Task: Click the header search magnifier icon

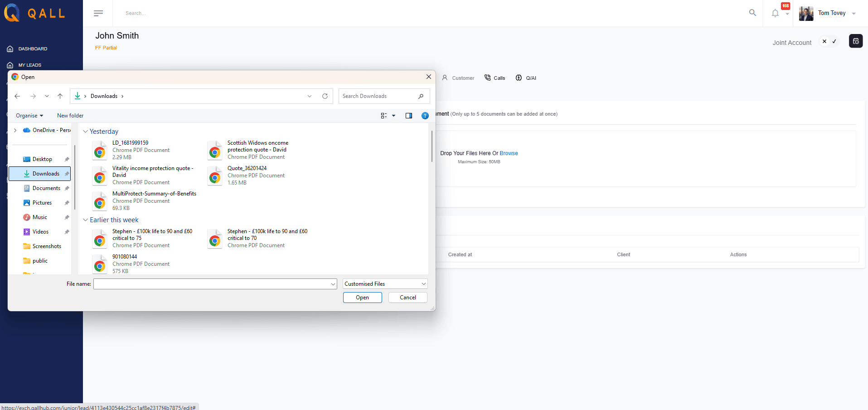Action: (x=752, y=13)
